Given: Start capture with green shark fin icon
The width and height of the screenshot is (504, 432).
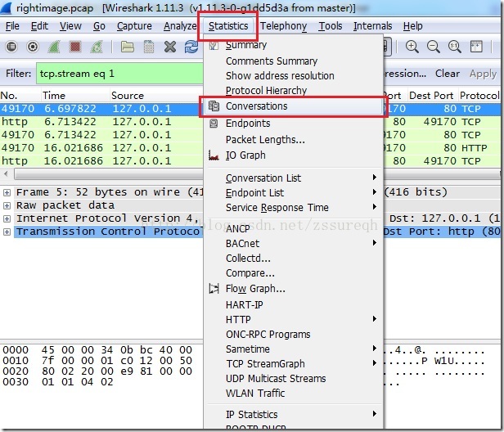Looking at the screenshot, I should click(54, 47).
